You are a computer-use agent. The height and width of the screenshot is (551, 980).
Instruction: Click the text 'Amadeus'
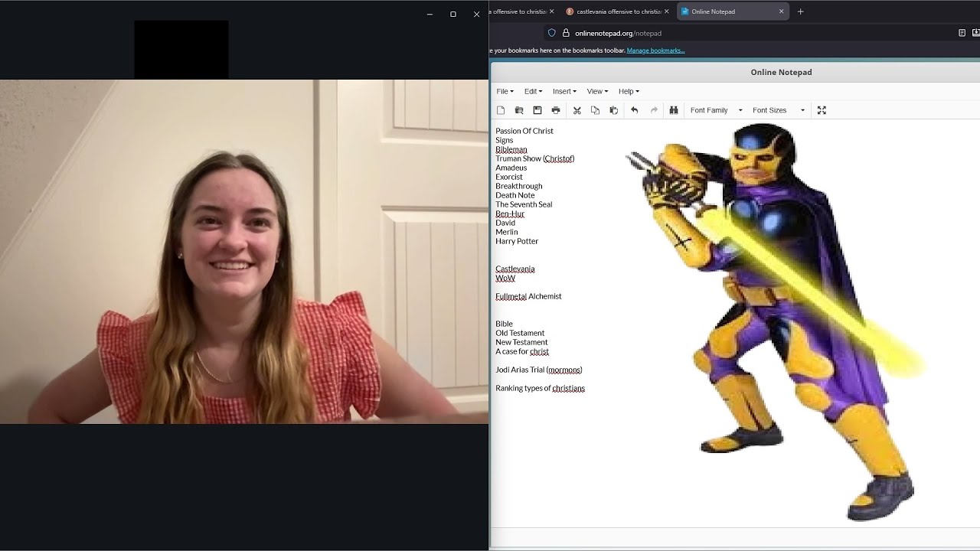[x=511, y=168]
